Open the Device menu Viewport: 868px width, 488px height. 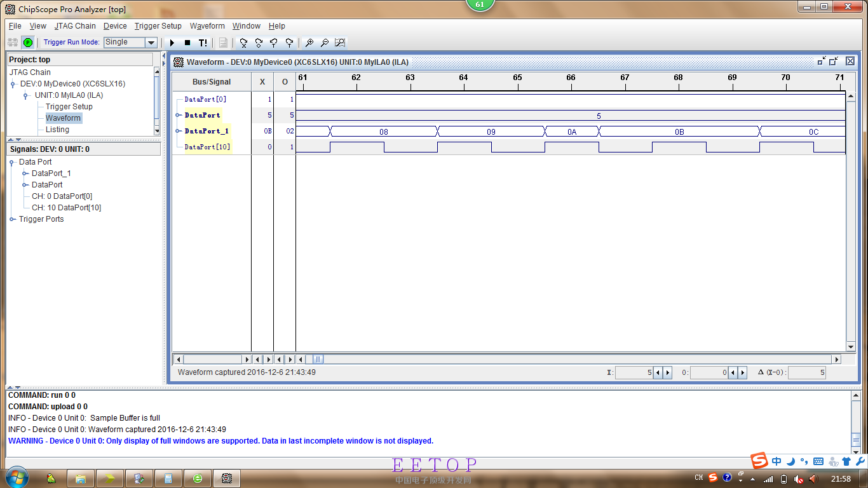(115, 26)
